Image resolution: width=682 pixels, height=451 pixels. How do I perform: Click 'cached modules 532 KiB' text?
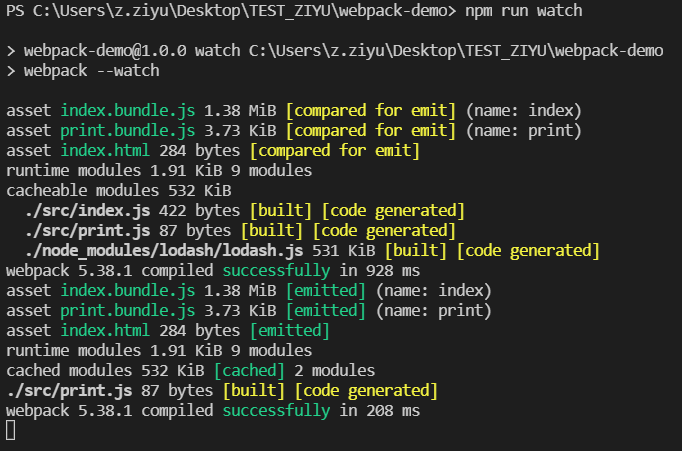click(105, 371)
